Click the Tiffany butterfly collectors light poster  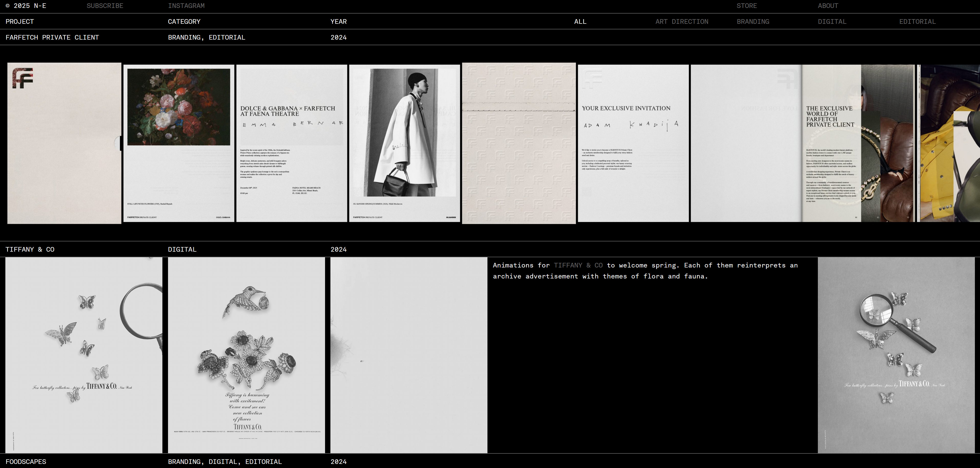[x=84, y=355]
